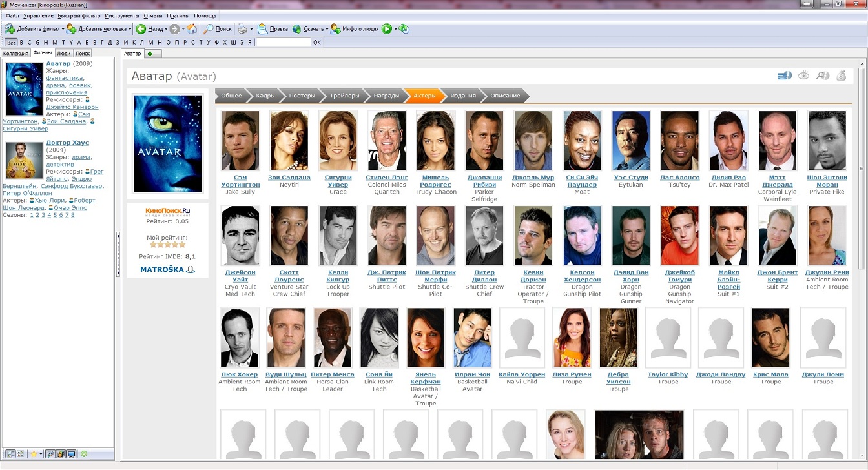Click the Скачать globe download icon
Image resolution: width=868 pixels, height=470 pixels.
(x=296, y=29)
